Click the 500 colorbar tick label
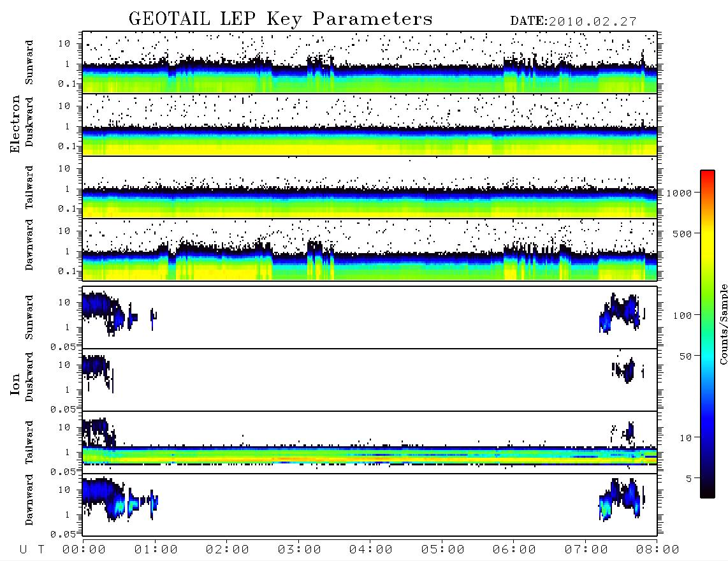The image size is (728, 561). (682, 233)
